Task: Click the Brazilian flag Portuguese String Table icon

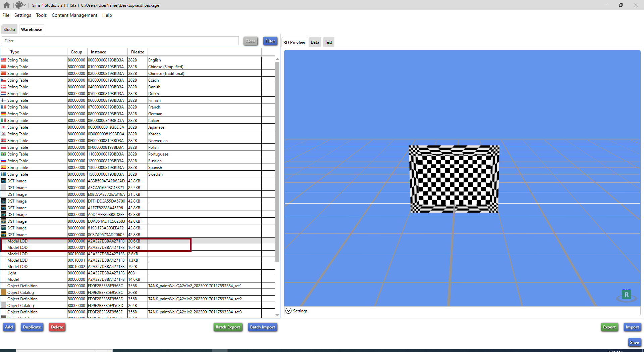Action: click(x=4, y=154)
